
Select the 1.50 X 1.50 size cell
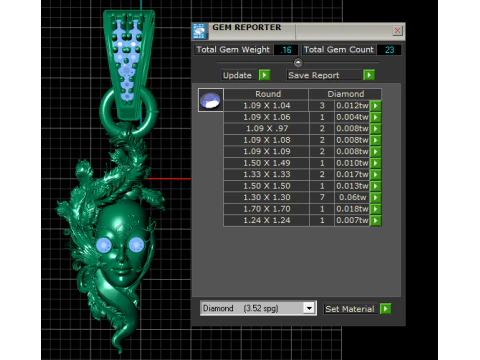(x=266, y=186)
